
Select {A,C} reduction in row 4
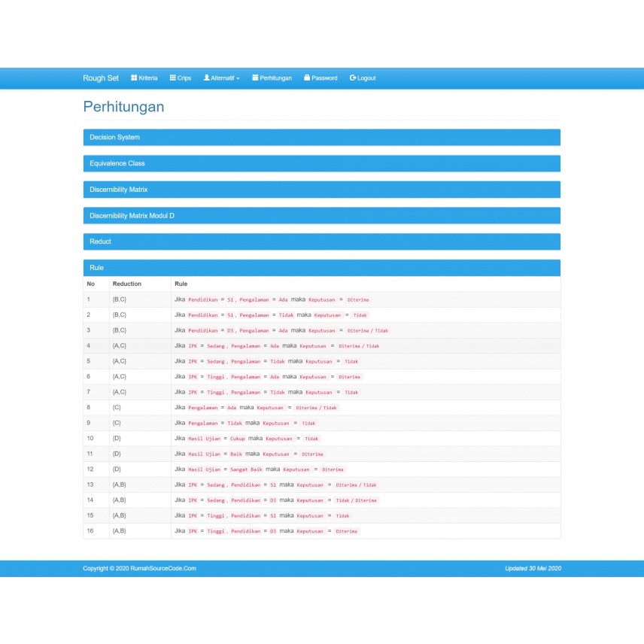pyautogui.click(x=120, y=346)
